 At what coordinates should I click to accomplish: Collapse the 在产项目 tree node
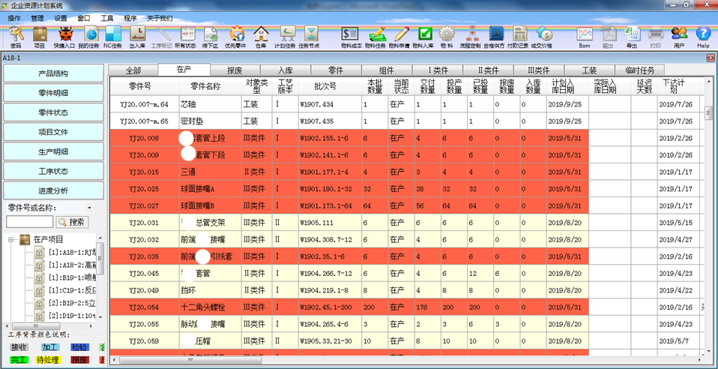(x=11, y=239)
